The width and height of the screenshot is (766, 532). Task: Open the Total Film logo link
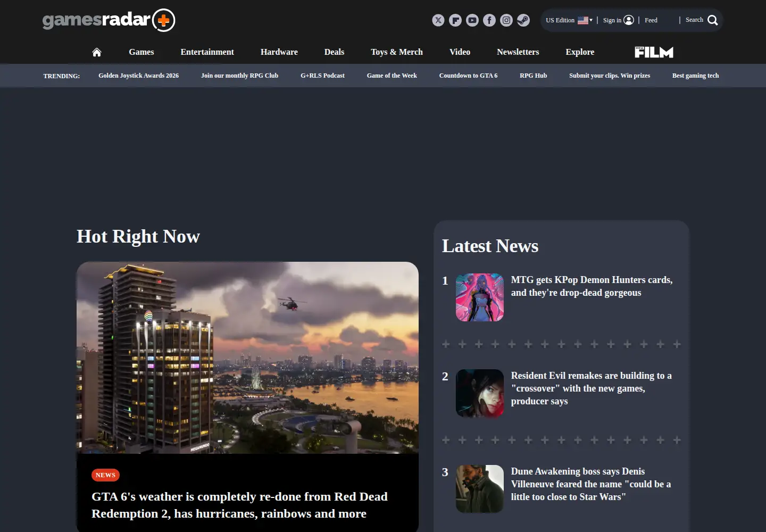pos(654,52)
